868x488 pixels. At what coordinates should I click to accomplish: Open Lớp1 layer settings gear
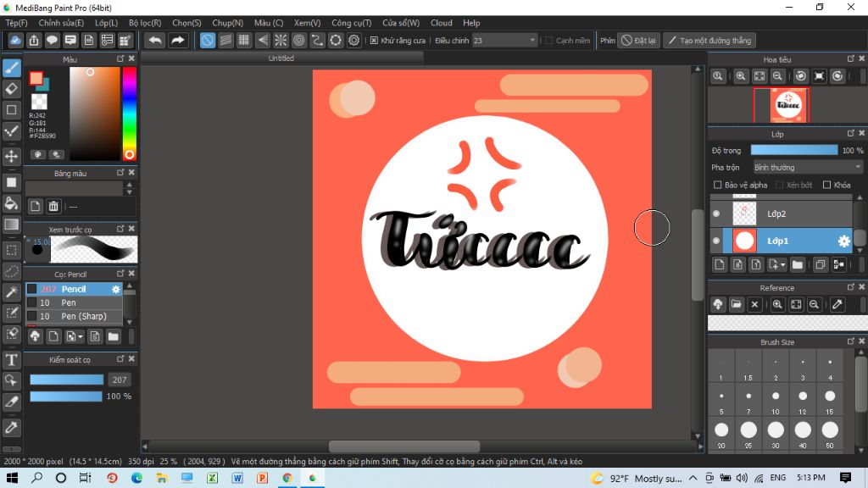coord(843,241)
